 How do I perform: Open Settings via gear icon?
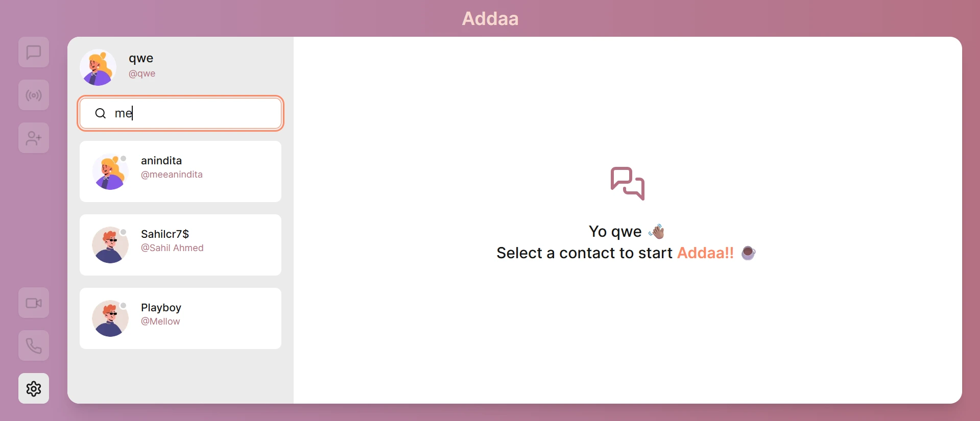click(33, 388)
